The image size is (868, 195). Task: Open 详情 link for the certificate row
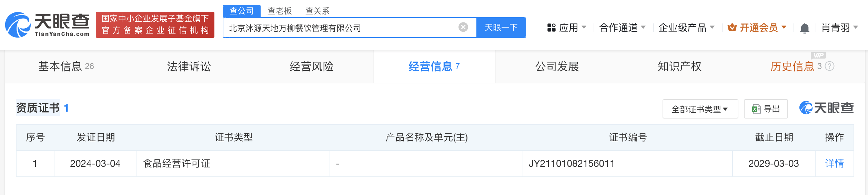[834, 163]
